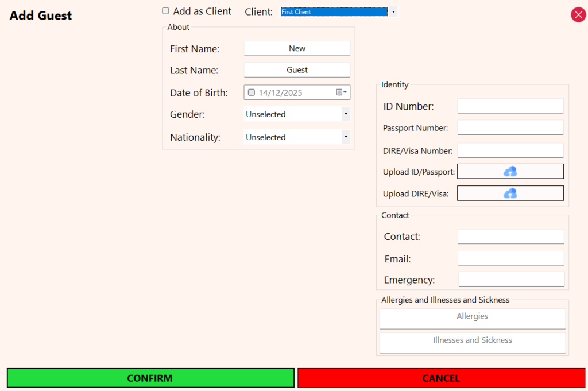Click the Last Name field containing Guest
This screenshot has width=588, height=391.
pos(297,70)
